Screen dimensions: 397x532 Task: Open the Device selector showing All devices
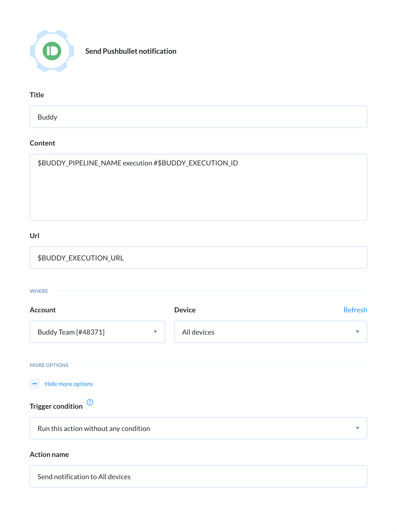(x=271, y=332)
